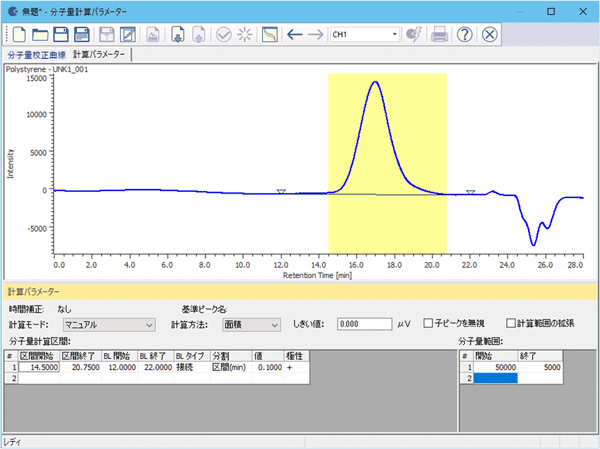Open Help with the question mark icon
The image size is (600, 449).
coord(465,34)
